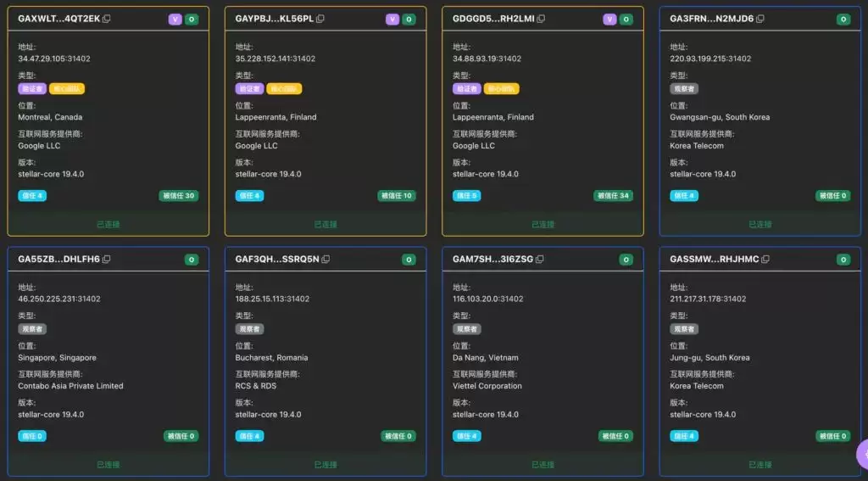Screen dimensions: 868x481
Task: Click purple V badge on GAXWLT card
Action: click(x=175, y=19)
